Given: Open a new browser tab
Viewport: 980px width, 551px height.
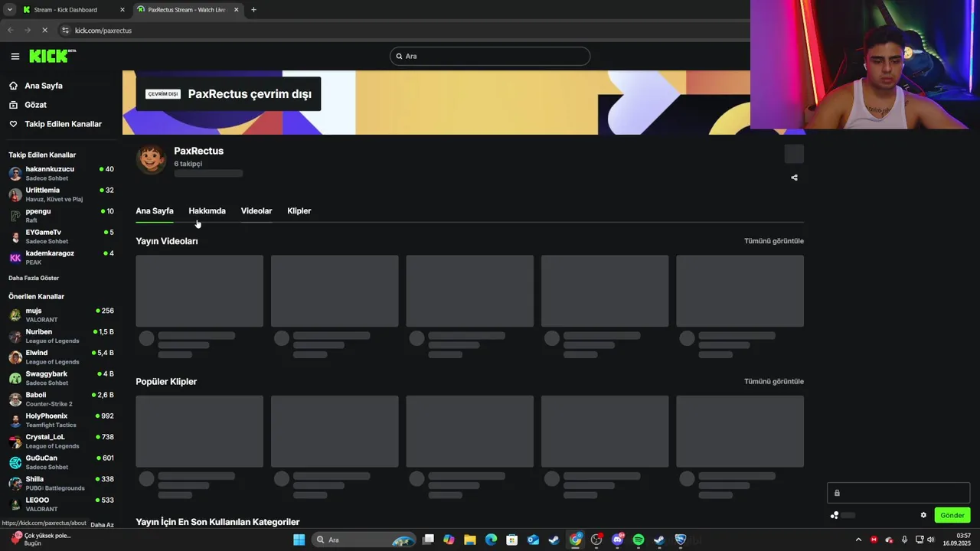Looking at the screenshot, I should (x=253, y=10).
